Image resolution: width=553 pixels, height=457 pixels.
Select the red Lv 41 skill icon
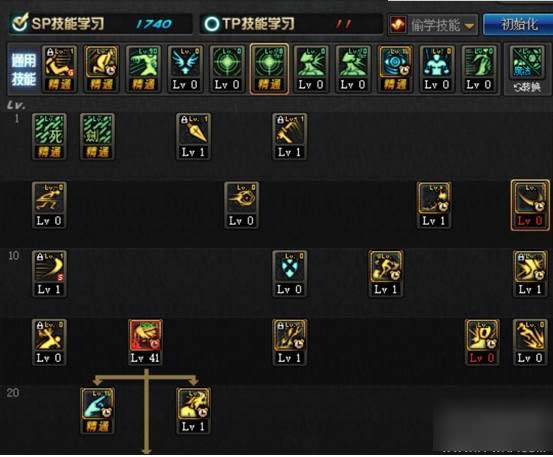point(145,341)
